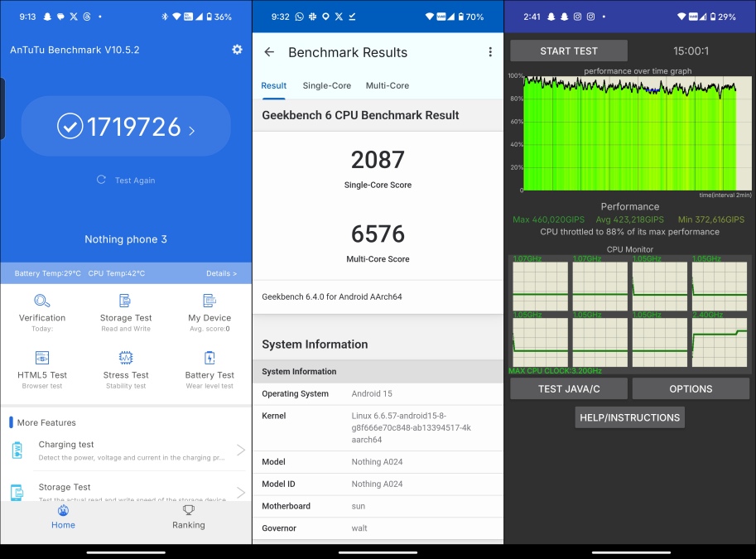Select the Motherboard sun row
The image size is (756, 559).
coord(378,506)
